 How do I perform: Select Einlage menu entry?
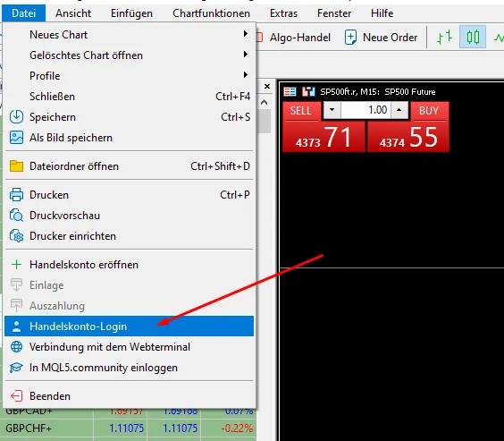[x=129, y=285]
